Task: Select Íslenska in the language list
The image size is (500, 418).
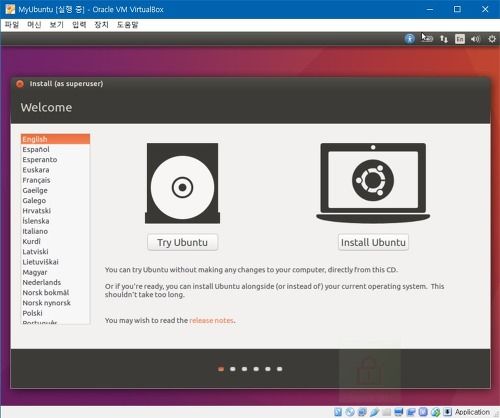Action: click(55, 221)
